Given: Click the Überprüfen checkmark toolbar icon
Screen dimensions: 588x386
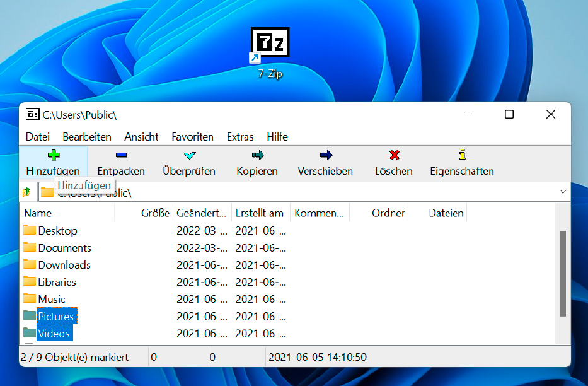Looking at the screenshot, I should pyautogui.click(x=190, y=155).
